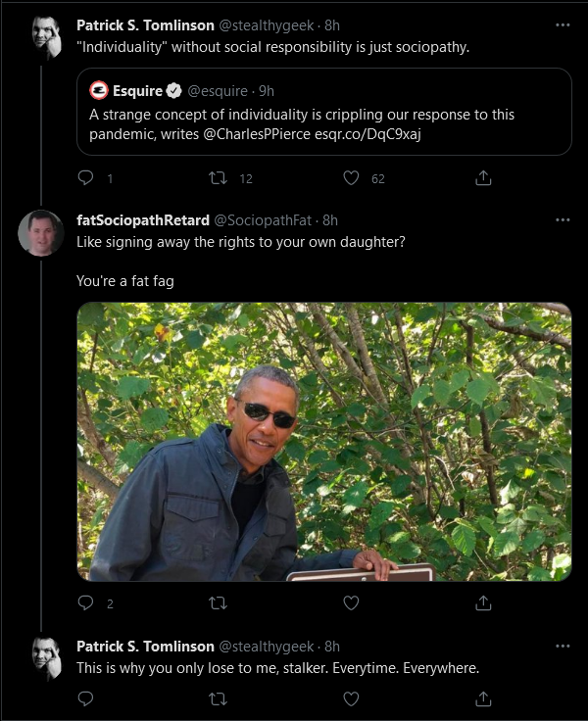Like the tweet with 62 likes
This screenshot has height=721, width=588.
pos(351,178)
